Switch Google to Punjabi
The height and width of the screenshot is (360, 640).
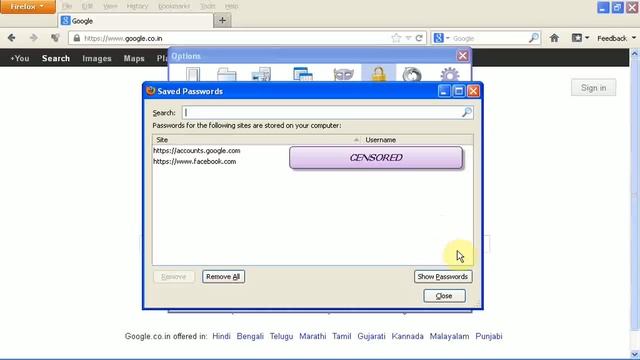click(489, 336)
